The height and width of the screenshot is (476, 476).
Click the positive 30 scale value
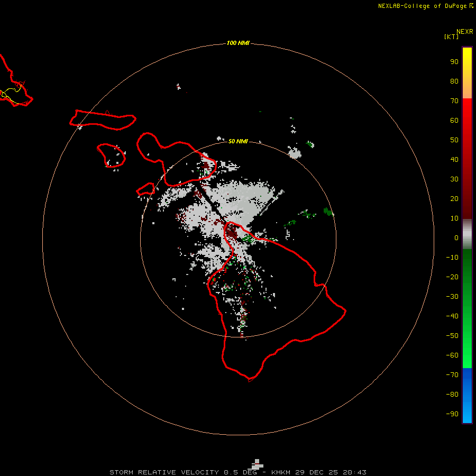(x=454, y=179)
